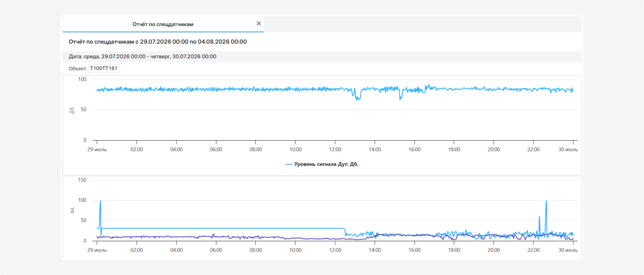Click the 20:00 tick label on the ед chart
The image size is (644, 275).
pyautogui.click(x=494, y=250)
